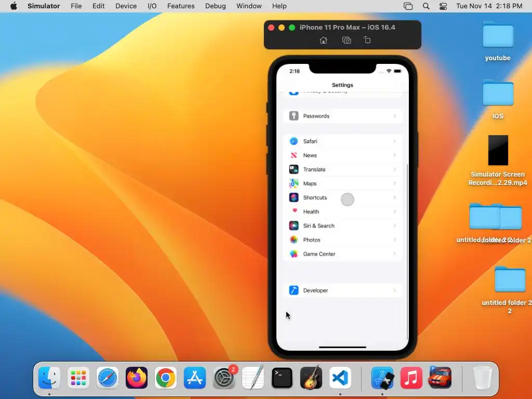Viewport: 532px width, 399px height.
Task: Tap the Health heart icon
Action: [294, 212]
